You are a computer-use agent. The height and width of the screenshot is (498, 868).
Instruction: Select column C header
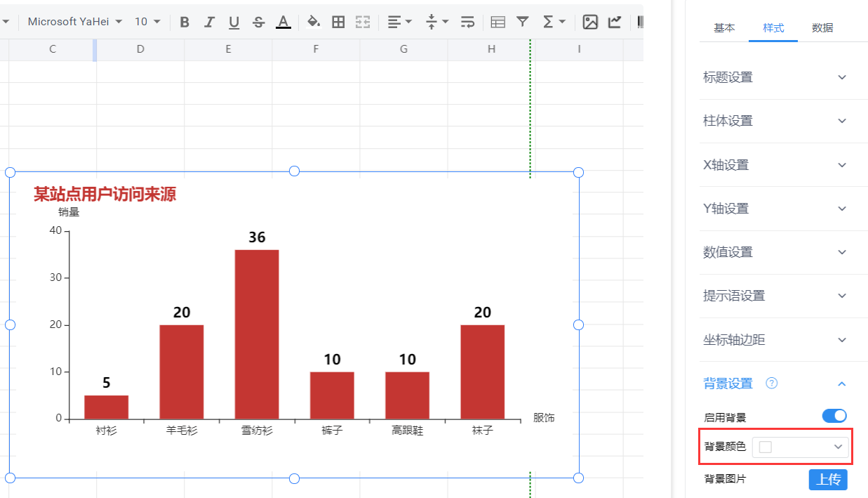(x=53, y=49)
